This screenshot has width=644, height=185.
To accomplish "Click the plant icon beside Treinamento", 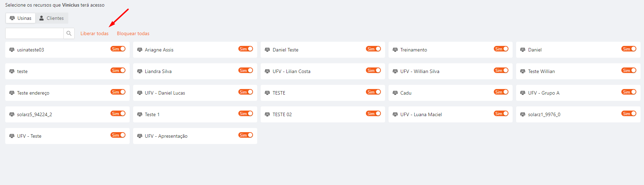I will click(395, 50).
